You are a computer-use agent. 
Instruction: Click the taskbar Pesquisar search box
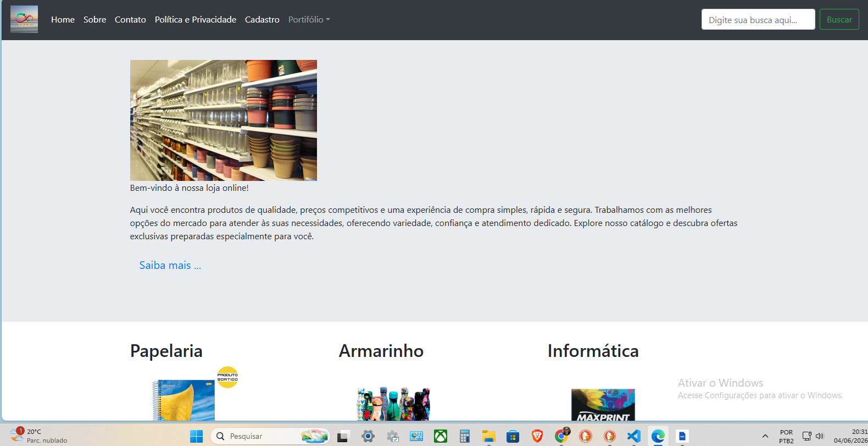click(270, 436)
